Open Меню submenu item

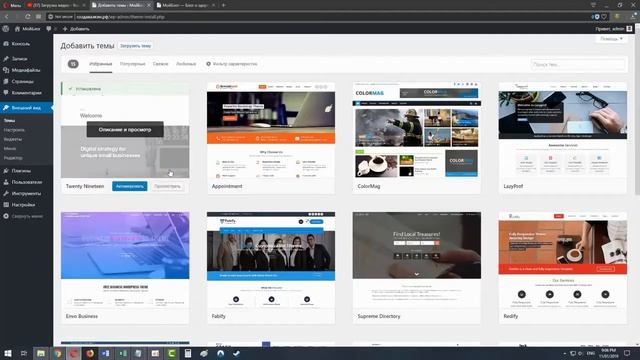[10, 149]
